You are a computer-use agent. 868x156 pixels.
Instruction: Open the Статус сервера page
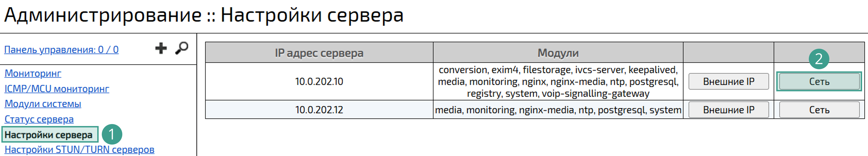point(39,119)
